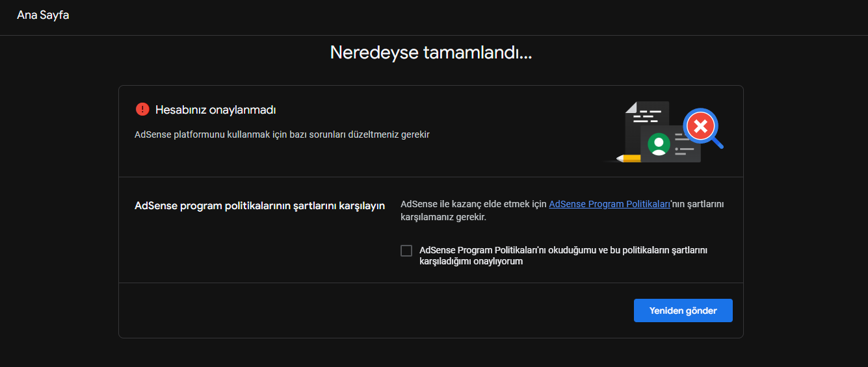Click the 'AdSense program politikalarının şartlarını karşılayın' heading

coord(259,206)
